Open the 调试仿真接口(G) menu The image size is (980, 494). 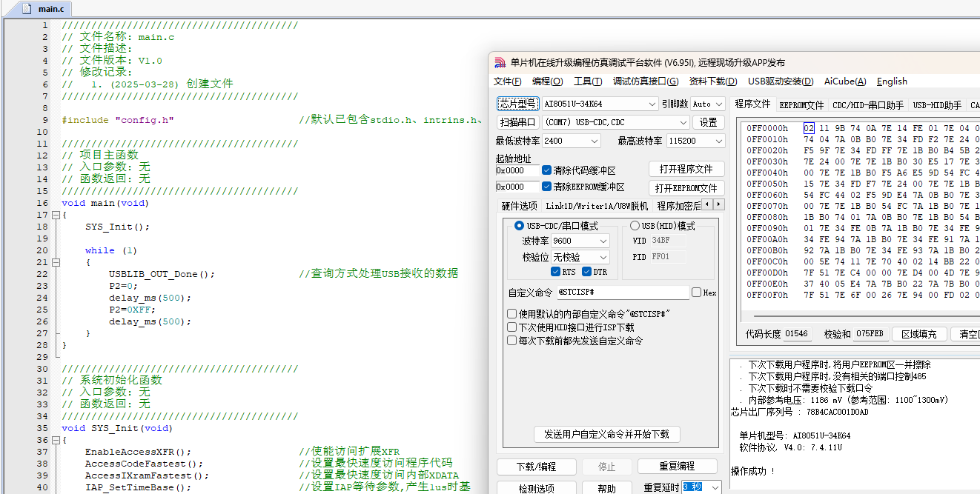coord(645,81)
